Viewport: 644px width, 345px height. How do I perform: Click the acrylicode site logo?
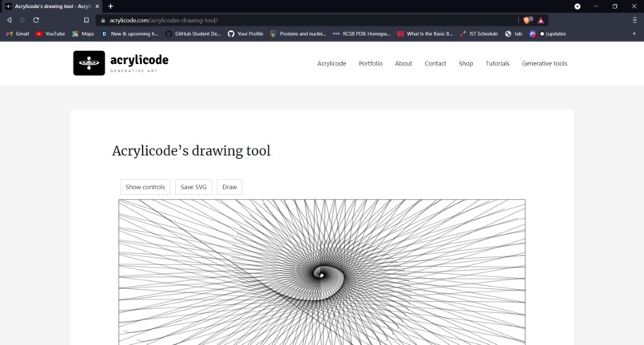pyautogui.click(x=121, y=63)
